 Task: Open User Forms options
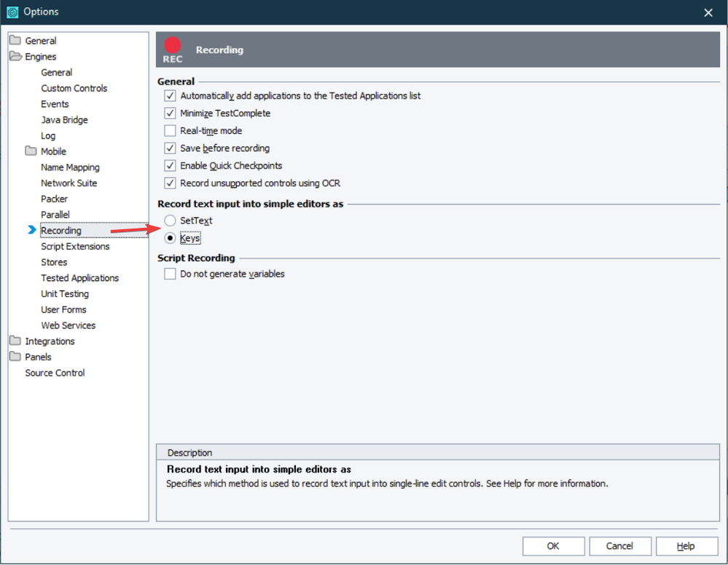(x=63, y=309)
